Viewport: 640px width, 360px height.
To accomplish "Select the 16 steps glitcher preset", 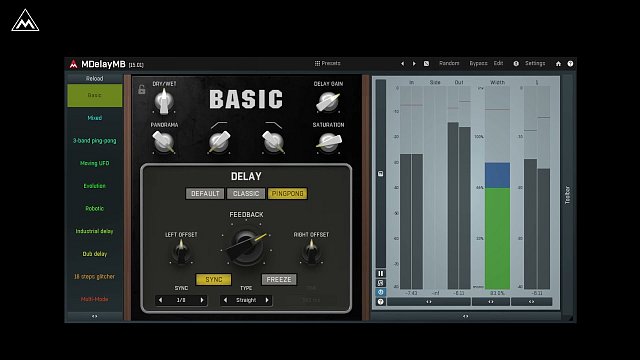I will pos(95,277).
